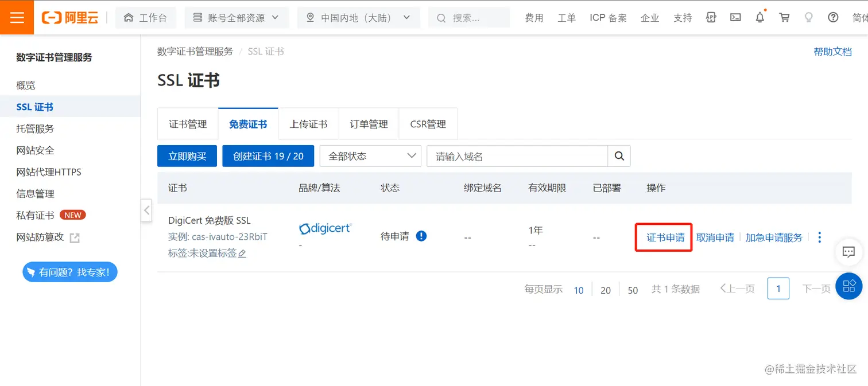Open the 费用 menu

[534, 18]
